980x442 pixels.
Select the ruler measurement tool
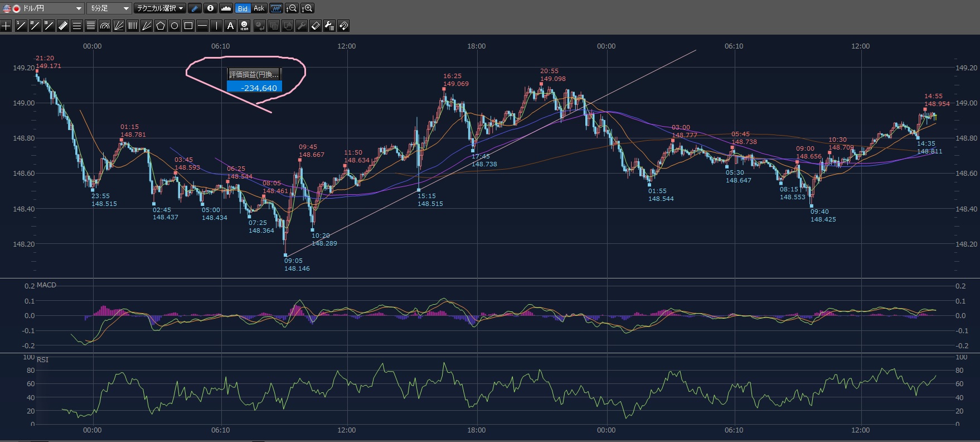tap(62, 26)
